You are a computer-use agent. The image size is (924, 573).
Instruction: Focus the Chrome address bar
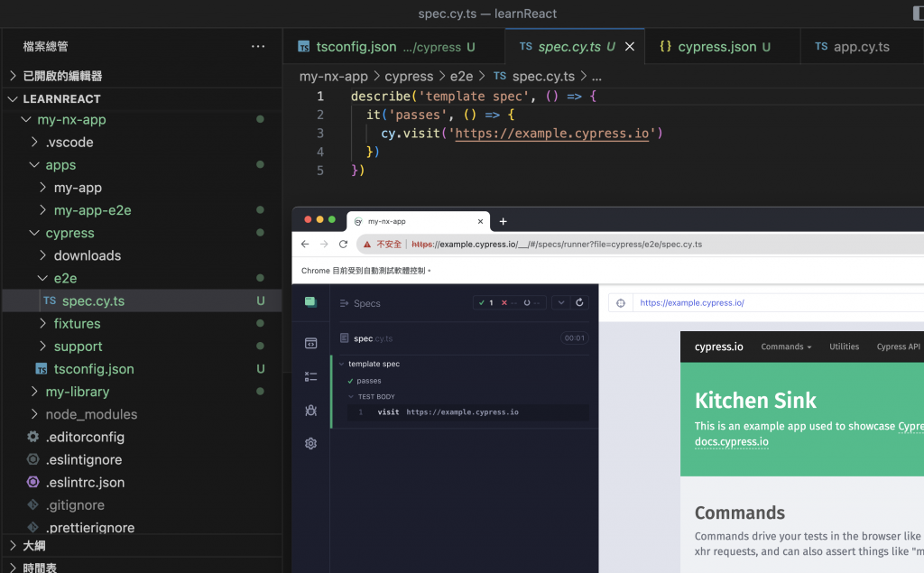pos(640,244)
